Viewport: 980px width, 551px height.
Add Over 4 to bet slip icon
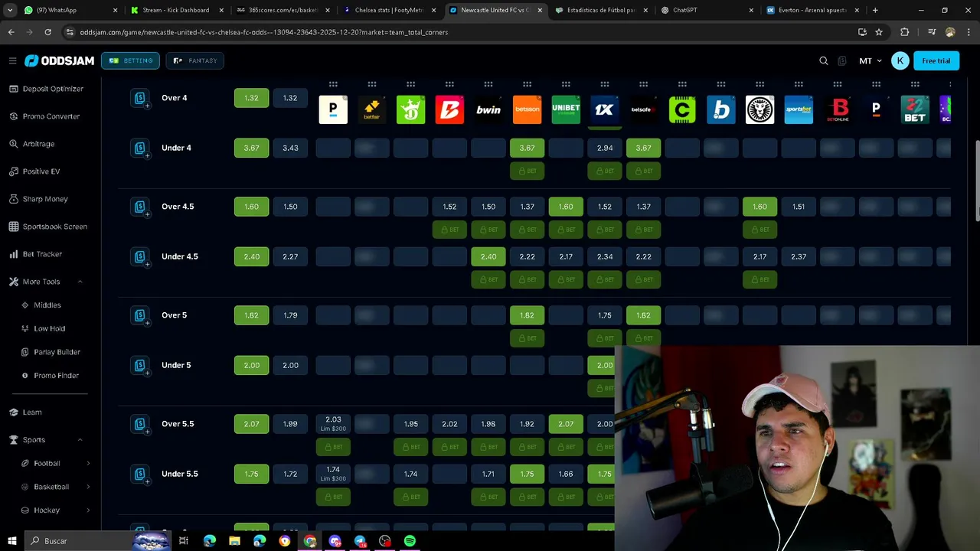tap(140, 99)
